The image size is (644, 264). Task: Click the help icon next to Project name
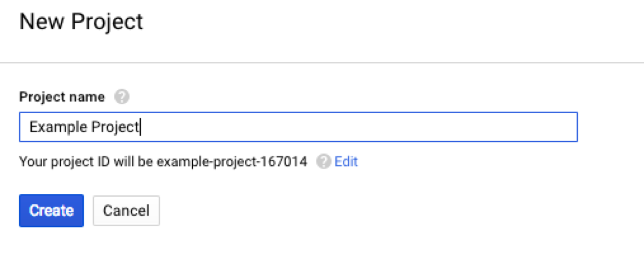click(122, 97)
